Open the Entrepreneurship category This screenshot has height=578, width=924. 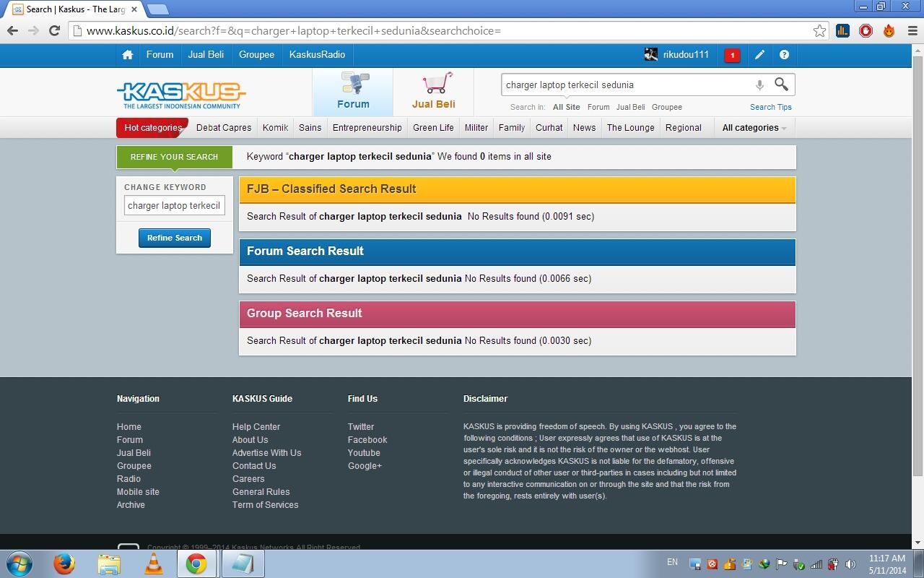(367, 128)
